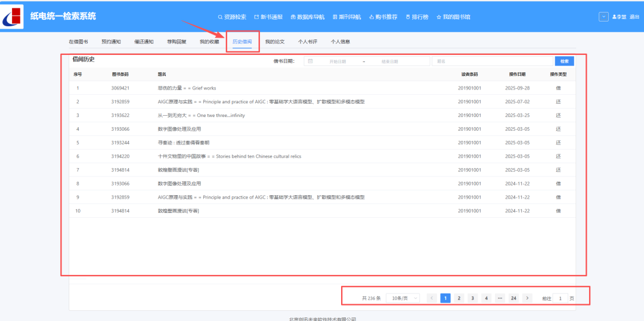Click the next page arrow

pos(527,298)
